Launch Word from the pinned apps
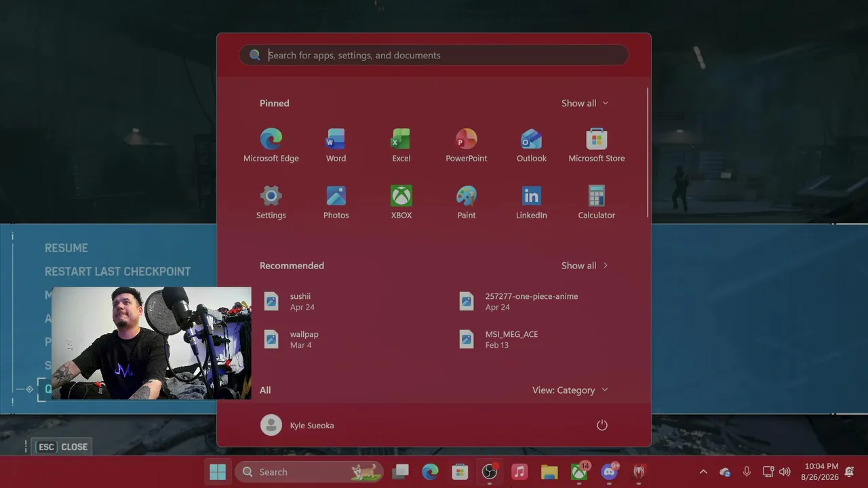868x488 pixels. tap(336, 146)
